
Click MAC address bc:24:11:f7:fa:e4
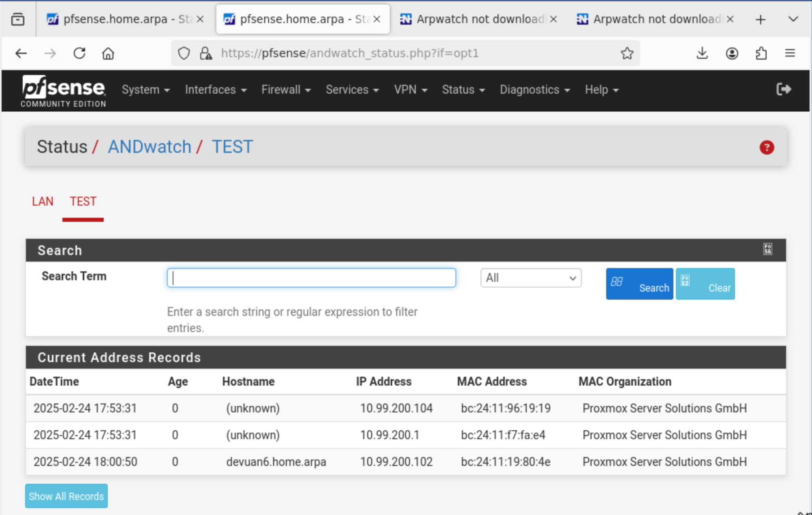[503, 435]
